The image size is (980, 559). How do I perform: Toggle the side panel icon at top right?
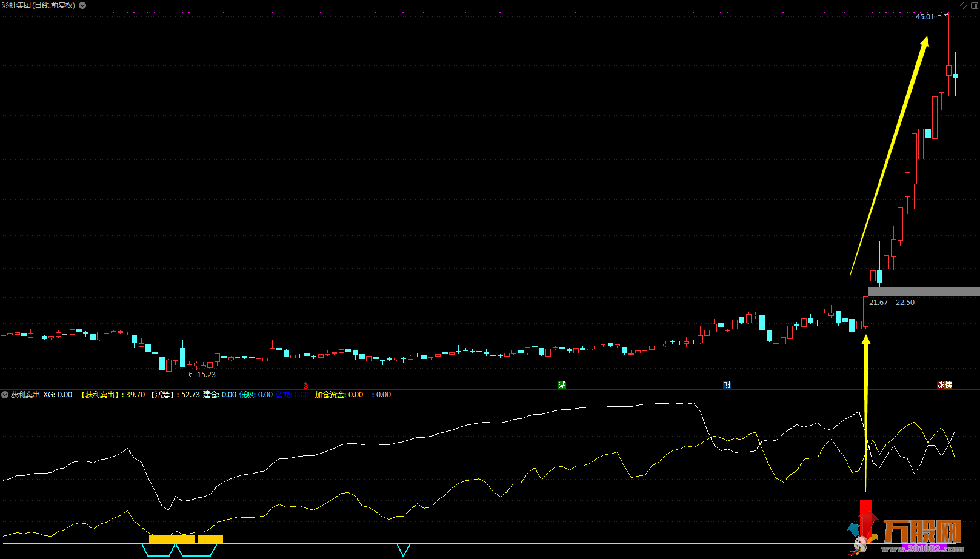click(974, 5)
